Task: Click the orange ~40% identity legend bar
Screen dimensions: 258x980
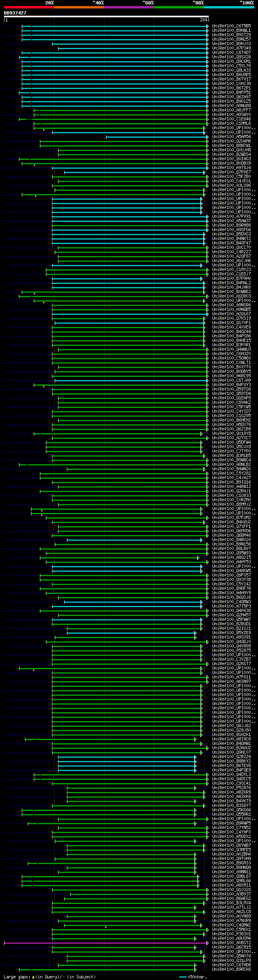Action: (x=79, y=7)
